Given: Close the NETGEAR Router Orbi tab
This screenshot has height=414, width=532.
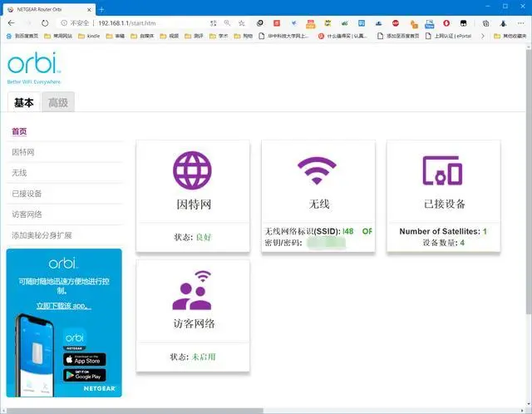Looking at the screenshot, I should 89,10.
